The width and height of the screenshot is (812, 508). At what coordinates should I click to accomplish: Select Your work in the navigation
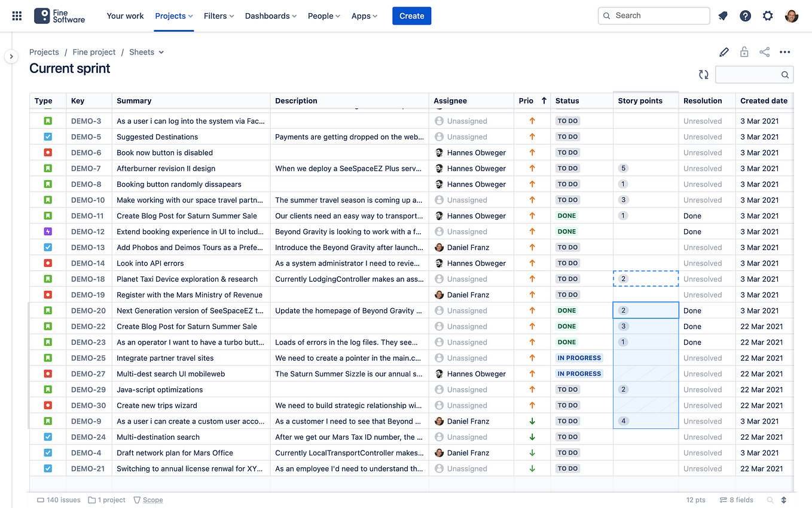pyautogui.click(x=125, y=16)
